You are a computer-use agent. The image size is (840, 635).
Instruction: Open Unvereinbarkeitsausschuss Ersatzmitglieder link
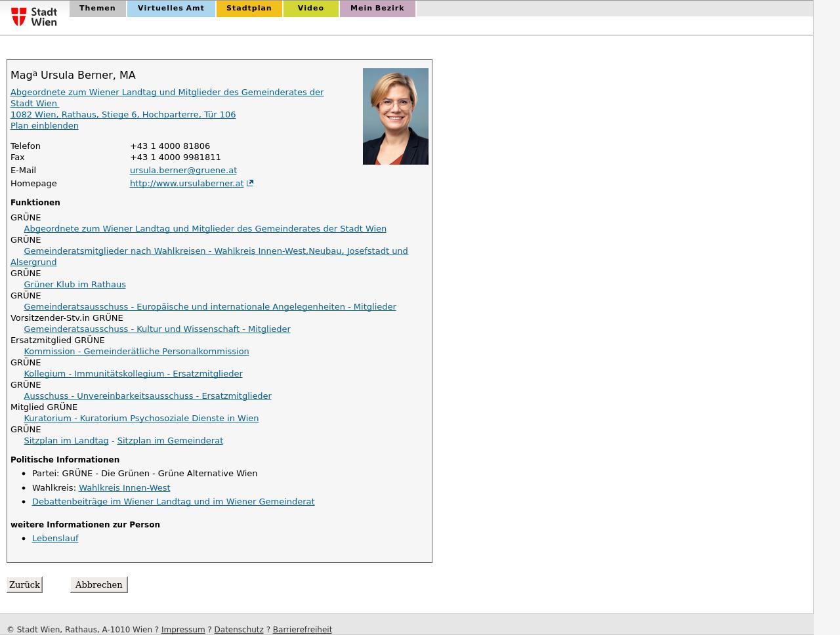148,396
